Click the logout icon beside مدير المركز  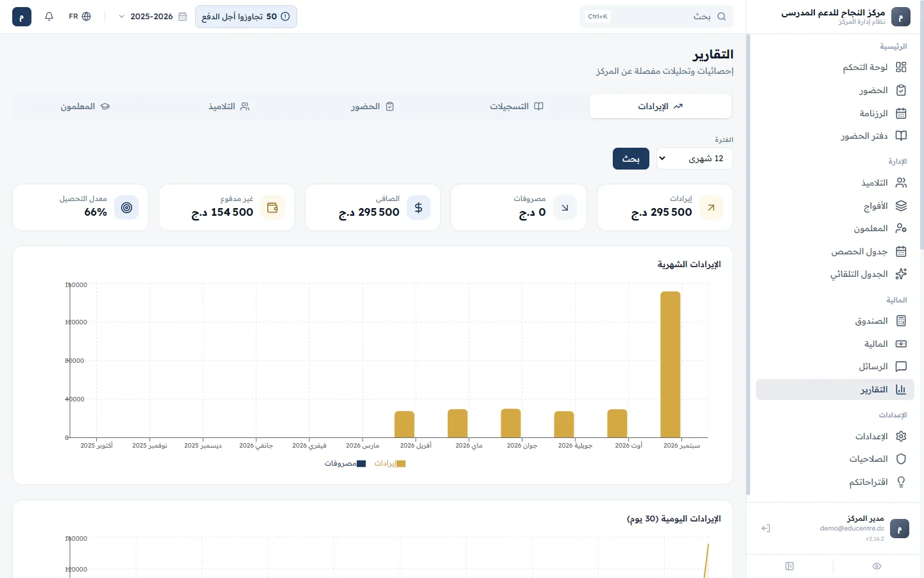click(x=766, y=529)
